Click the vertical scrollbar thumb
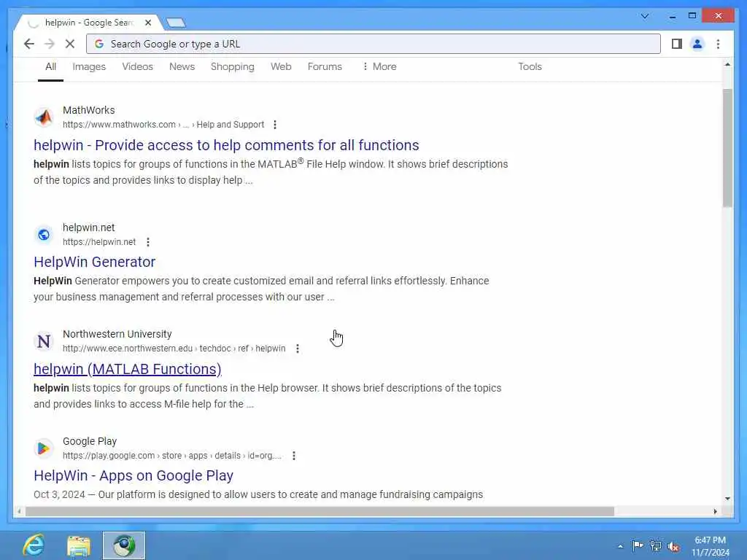Image resolution: width=747 pixels, height=560 pixels. (727, 147)
